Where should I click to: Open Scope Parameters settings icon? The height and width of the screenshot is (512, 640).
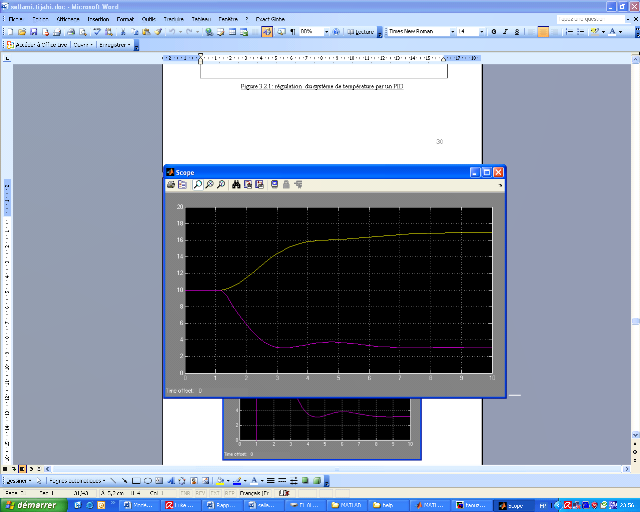183,185
